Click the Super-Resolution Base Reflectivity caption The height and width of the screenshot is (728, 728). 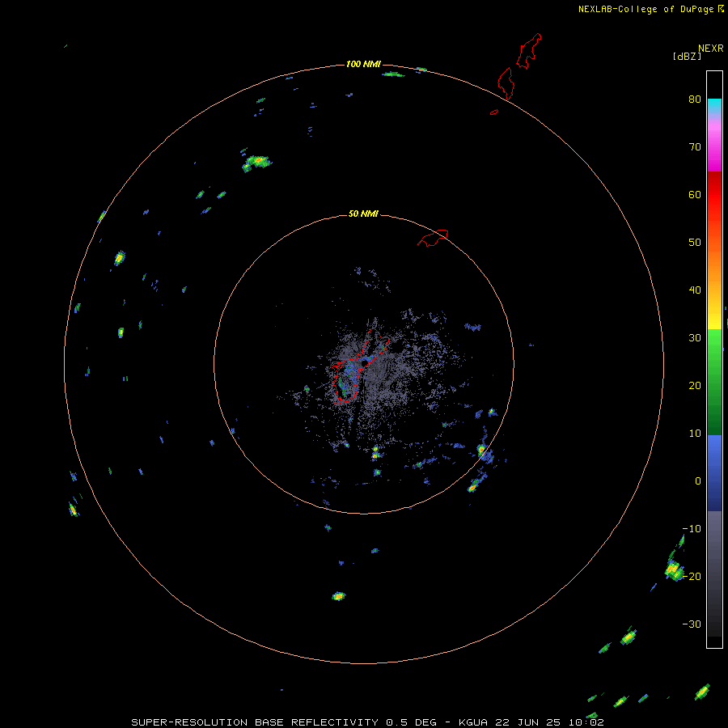[367, 722]
